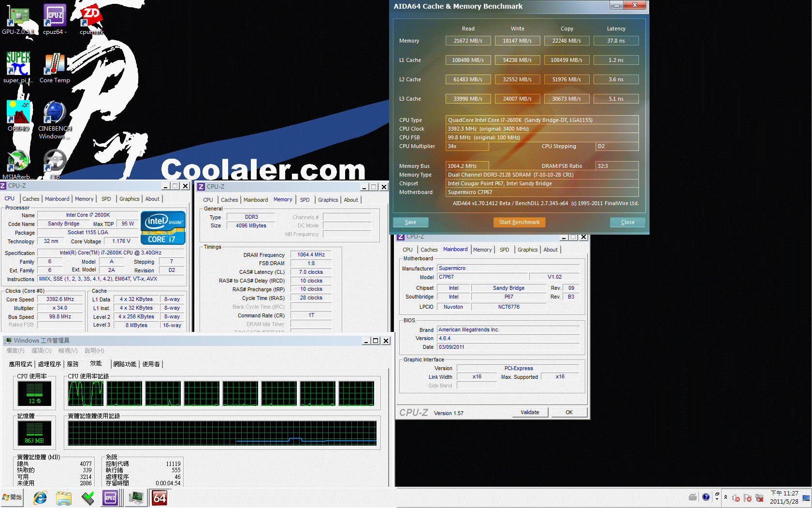Click Start Benchmark in AIDA64

coord(519,222)
